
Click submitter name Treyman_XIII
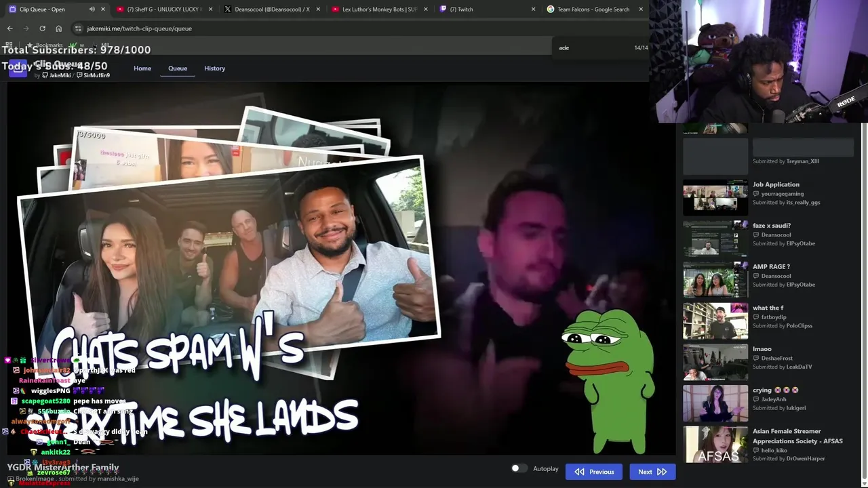coord(803,161)
